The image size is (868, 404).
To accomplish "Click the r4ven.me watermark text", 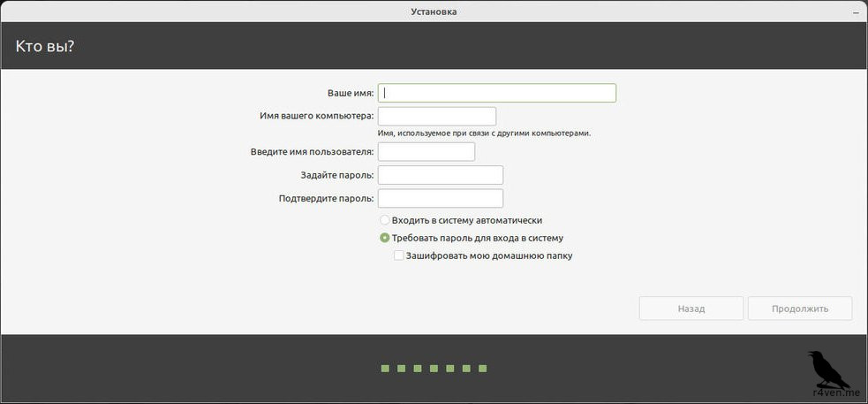I will click(828, 393).
